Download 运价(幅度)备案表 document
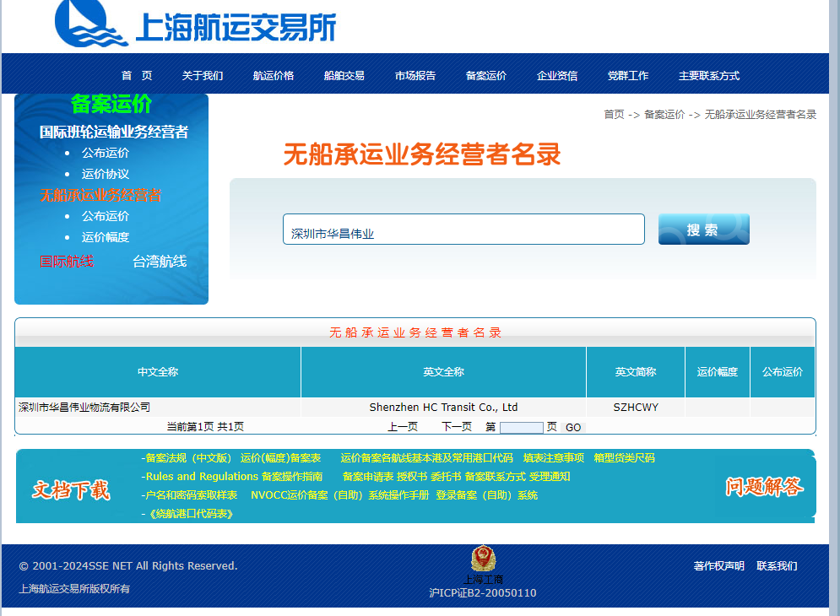Image resolution: width=840 pixels, height=616 pixels. click(x=281, y=458)
